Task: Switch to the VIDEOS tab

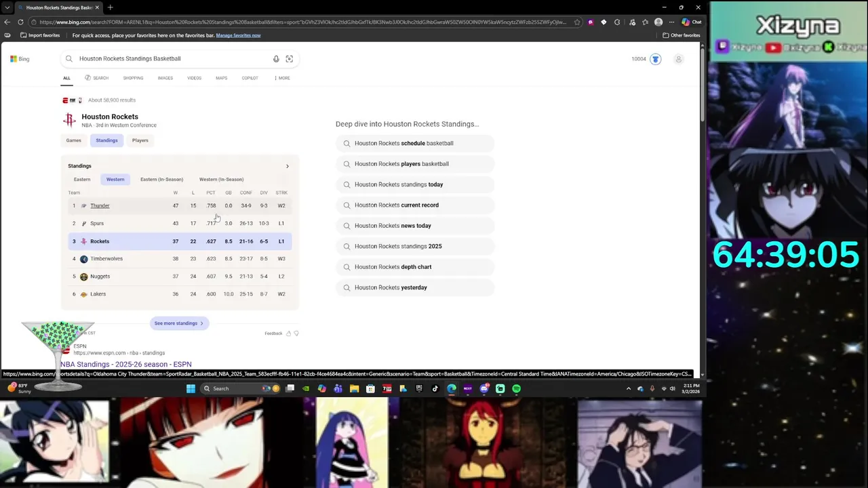Action: [194, 78]
